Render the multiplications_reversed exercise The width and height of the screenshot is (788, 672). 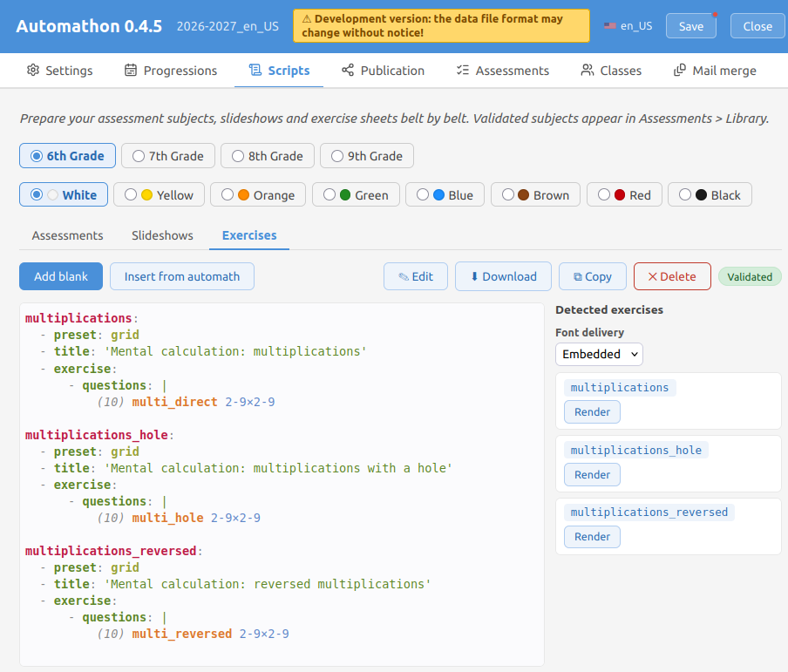592,537
